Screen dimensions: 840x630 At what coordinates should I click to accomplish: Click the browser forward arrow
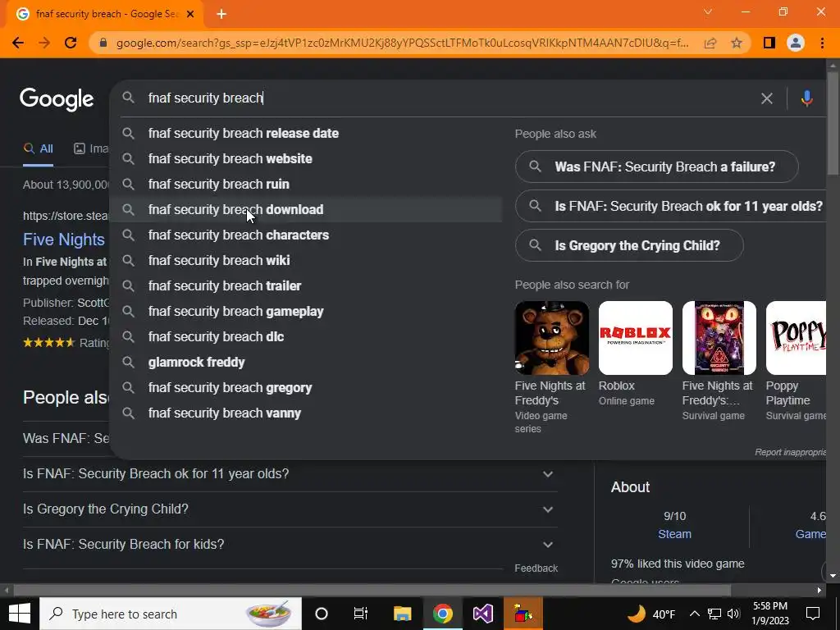44,43
